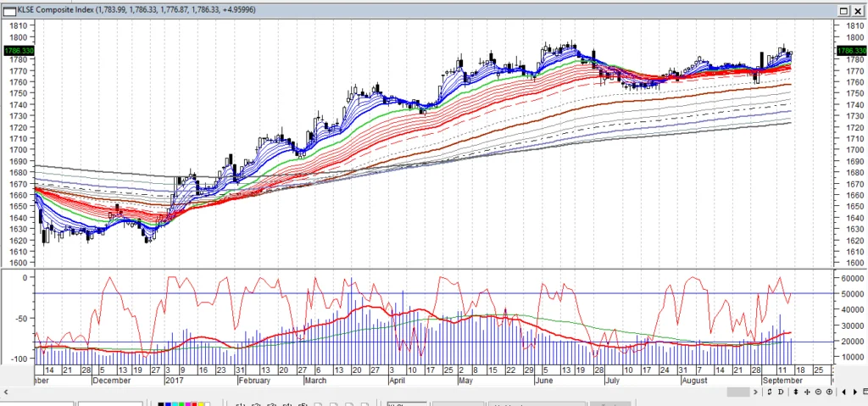Click the July month label

coord(612,381)
